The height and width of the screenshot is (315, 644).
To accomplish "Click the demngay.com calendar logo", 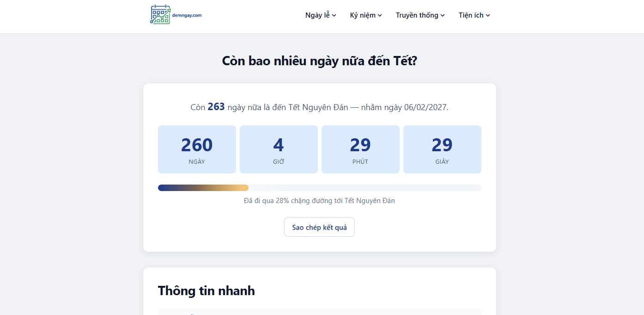I will tap(176, 15).
